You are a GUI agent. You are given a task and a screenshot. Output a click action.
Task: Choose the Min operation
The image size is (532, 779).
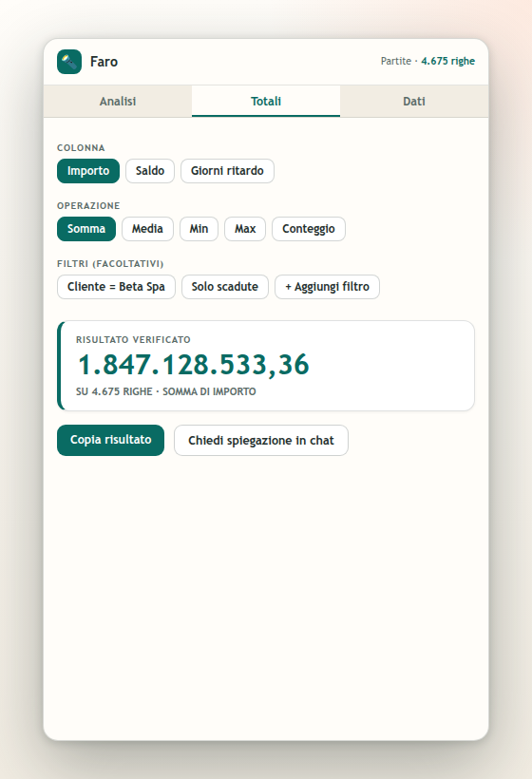pyautogui.click(x=199, y=229)
